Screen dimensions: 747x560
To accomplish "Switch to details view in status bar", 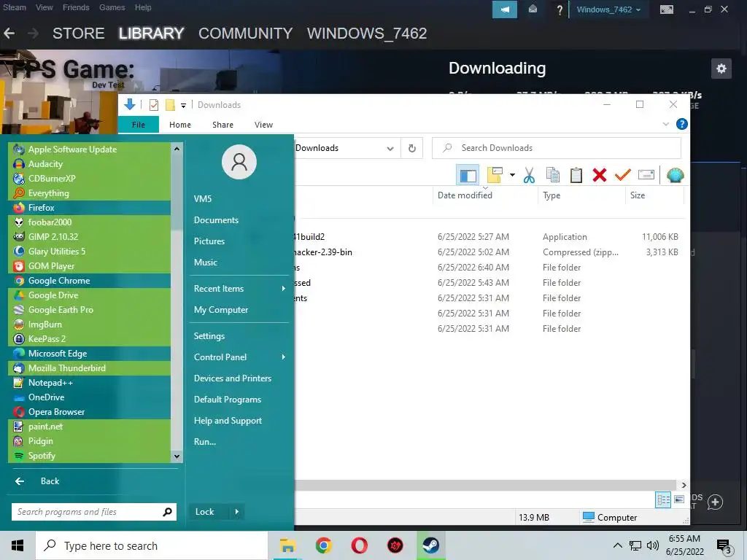I will point(663,499).
